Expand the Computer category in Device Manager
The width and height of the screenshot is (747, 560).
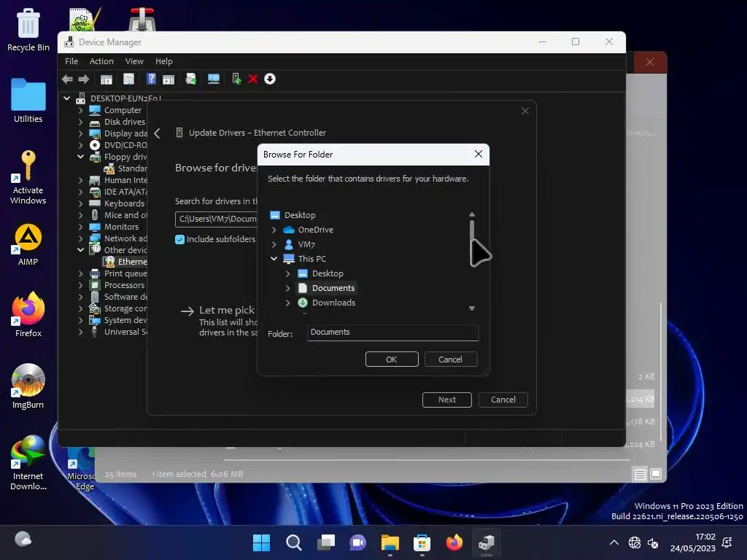[x=80, y=110]
